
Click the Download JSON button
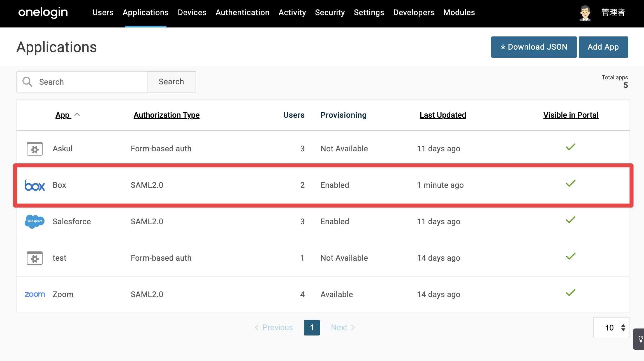pyautogui.click(x=534, y=47)
